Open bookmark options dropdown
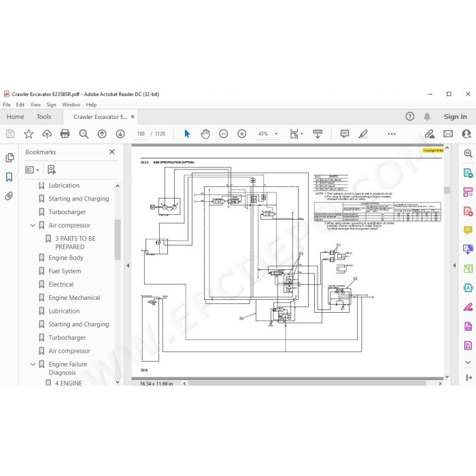Image resolution: width=476 pixels, height=476 pixels. click(x=32, y=170)
